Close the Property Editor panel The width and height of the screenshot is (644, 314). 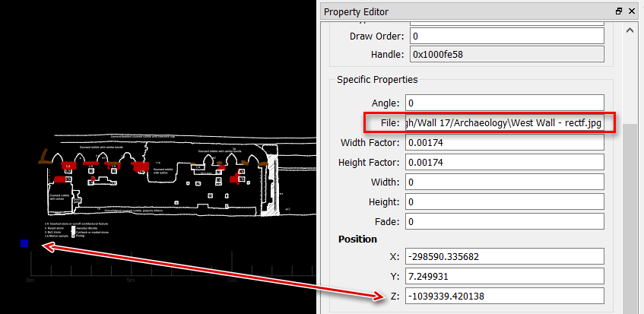[x=632, y=11]
